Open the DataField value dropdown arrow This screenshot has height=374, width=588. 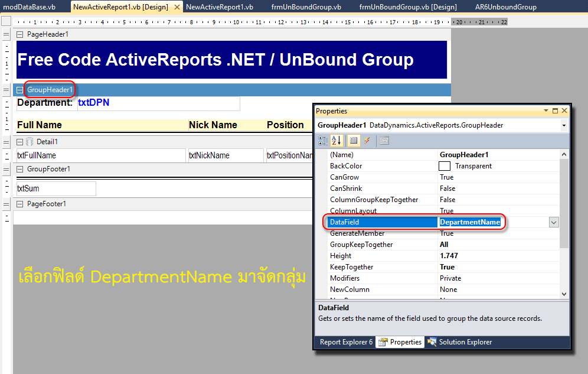pos(554,222)
